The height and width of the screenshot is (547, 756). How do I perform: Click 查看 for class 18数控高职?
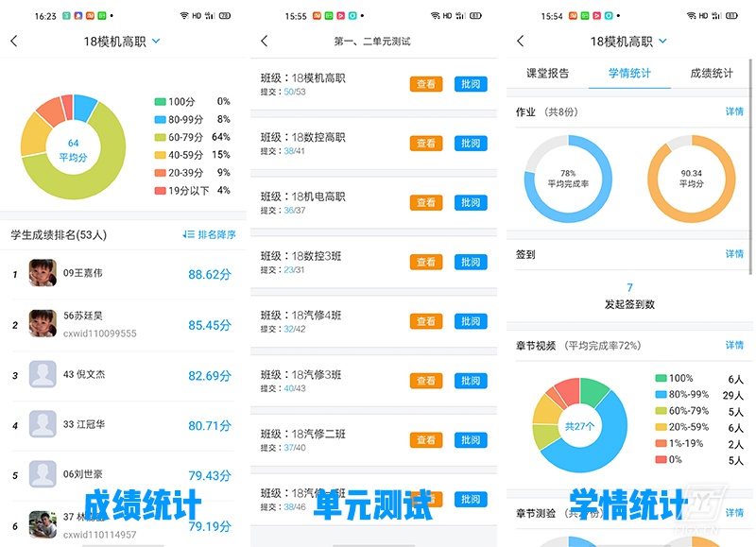coord(426,144)
